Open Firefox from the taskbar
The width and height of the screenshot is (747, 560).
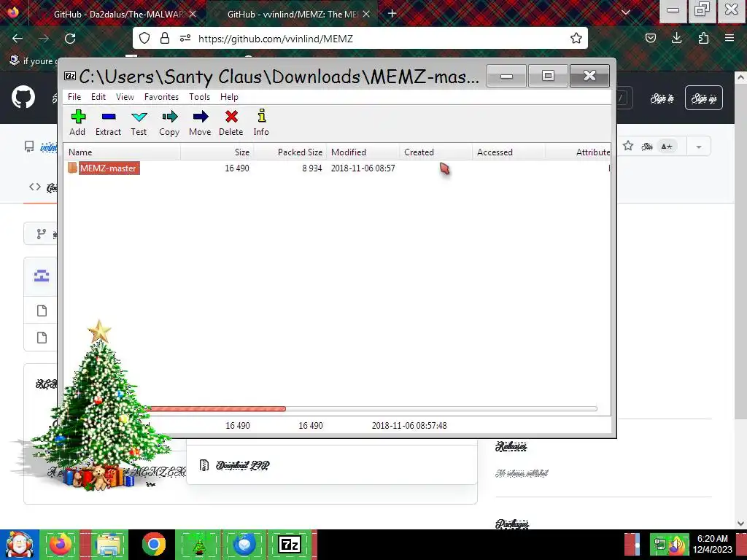point(61,544)
